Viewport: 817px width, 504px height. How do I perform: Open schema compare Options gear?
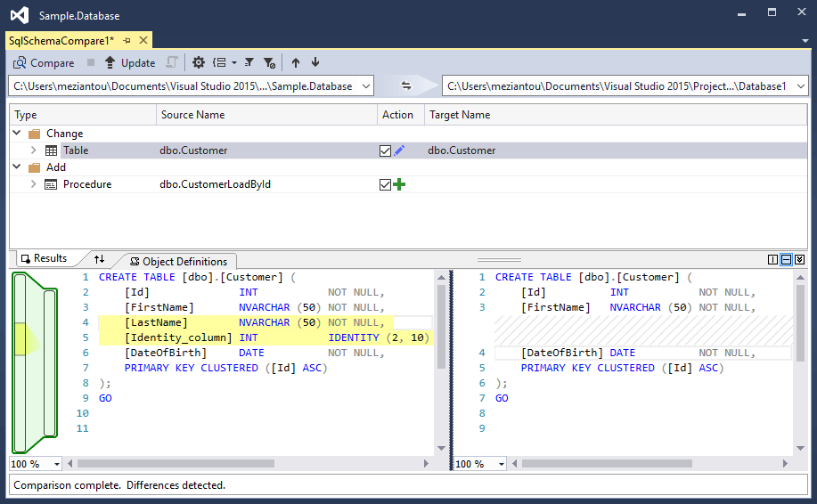point(199,62)
